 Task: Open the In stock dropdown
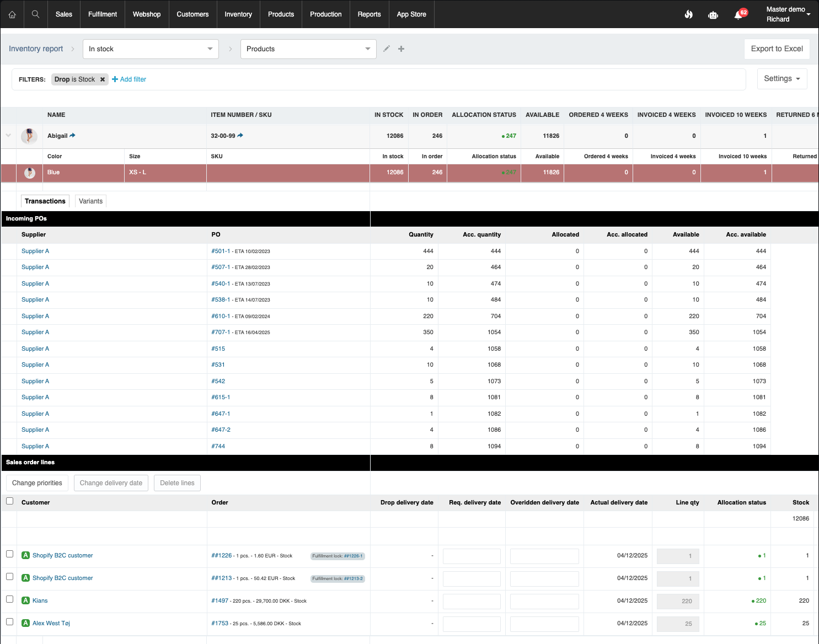click(x=151, y=49)
